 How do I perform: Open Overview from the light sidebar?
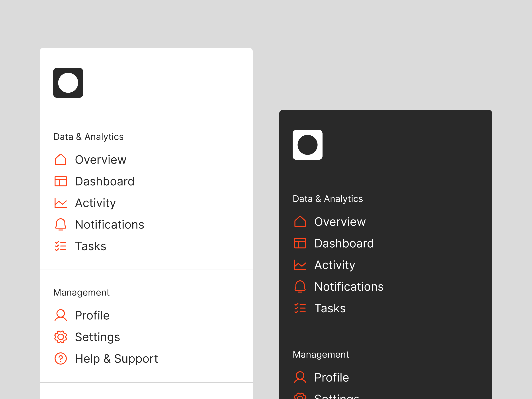coord(101,159)
